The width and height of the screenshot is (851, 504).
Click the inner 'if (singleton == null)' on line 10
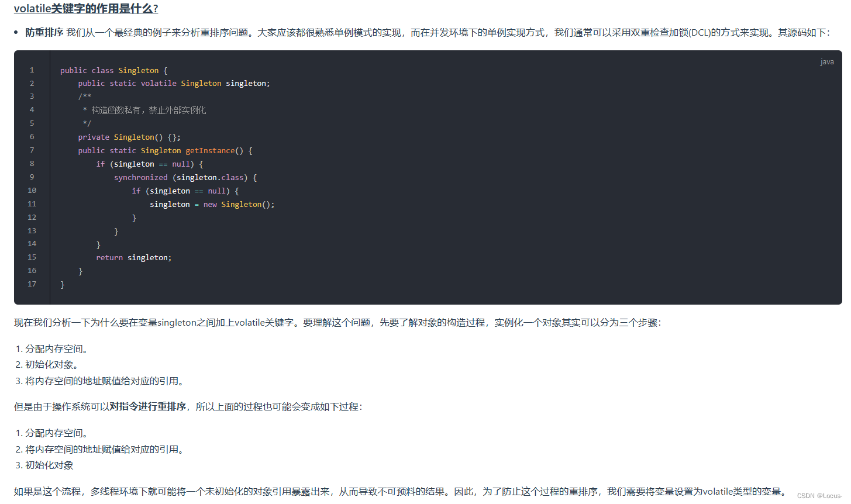click(185, 191)
